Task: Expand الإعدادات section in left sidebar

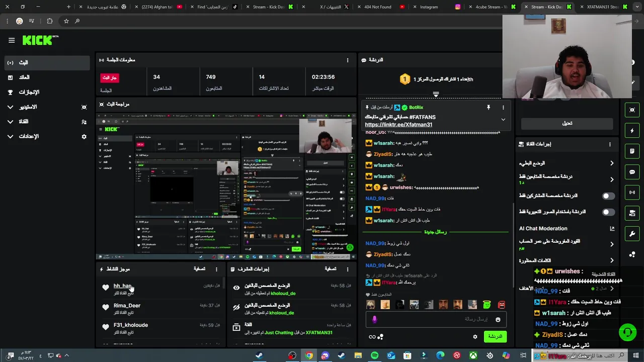Action: click(10, 137)
